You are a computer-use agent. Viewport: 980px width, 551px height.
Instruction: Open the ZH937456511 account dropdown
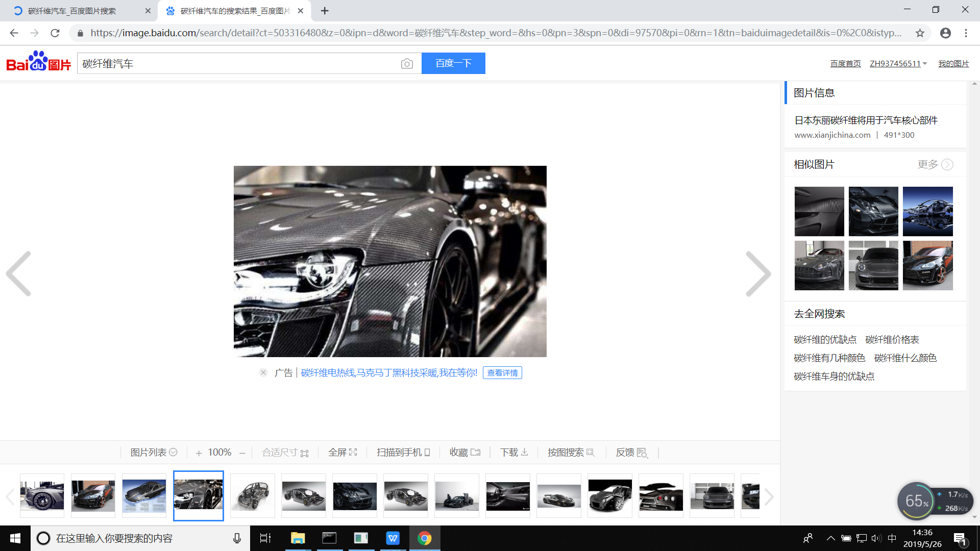pos(898,64)
